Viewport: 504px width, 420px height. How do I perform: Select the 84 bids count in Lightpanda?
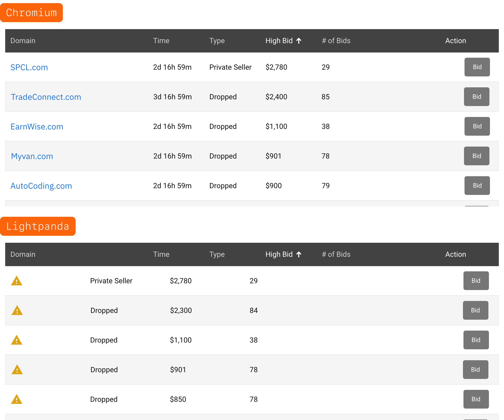[x=254, y=310]
